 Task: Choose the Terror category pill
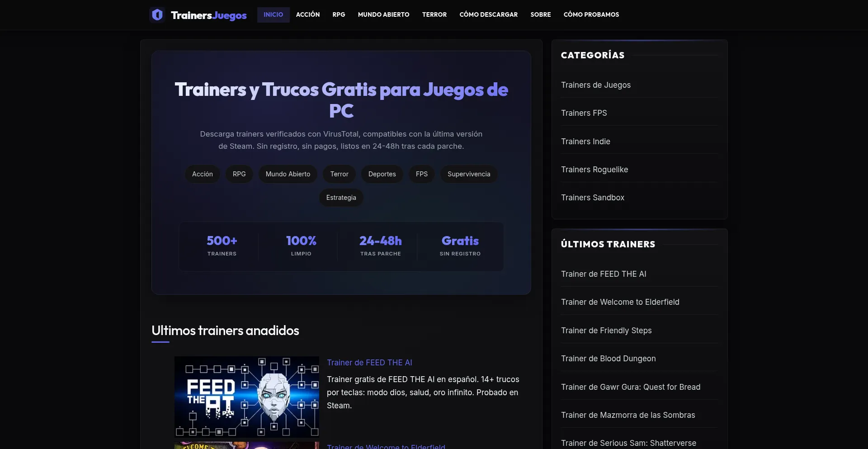pos(340,174)
